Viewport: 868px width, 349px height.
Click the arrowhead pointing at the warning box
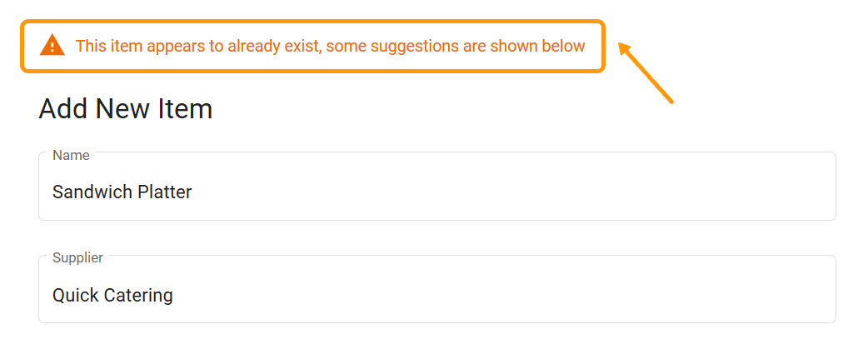point(625,50)
